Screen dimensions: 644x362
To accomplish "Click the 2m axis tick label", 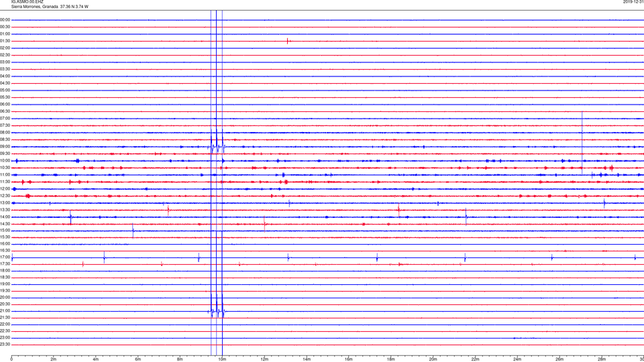I will pyautogui.click(x=54, y=359).
